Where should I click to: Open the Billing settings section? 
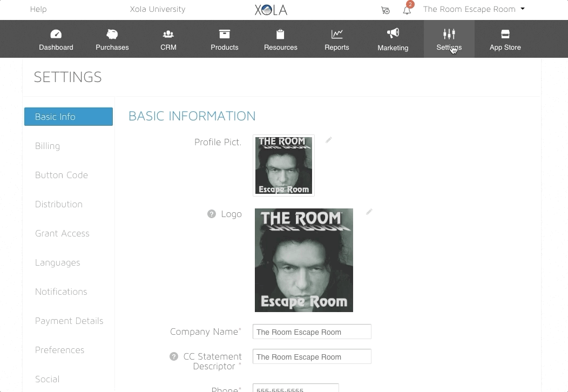[x=48, y=146]
